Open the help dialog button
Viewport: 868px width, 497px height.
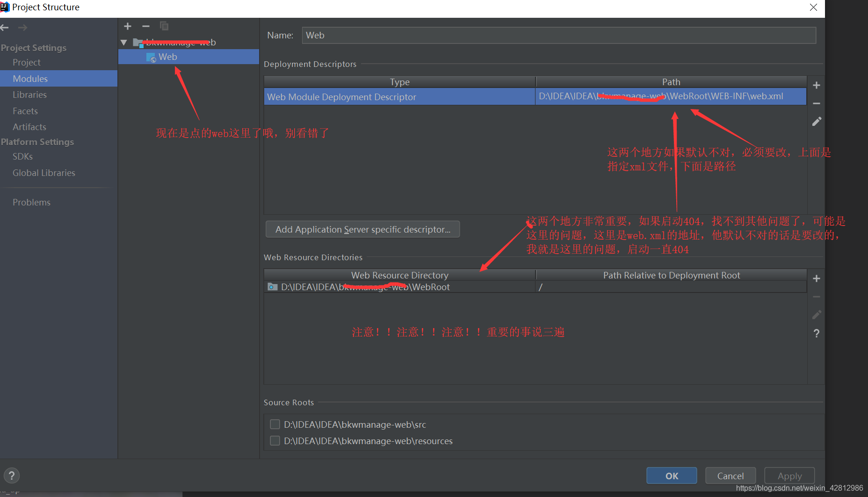tap(12, 476)
